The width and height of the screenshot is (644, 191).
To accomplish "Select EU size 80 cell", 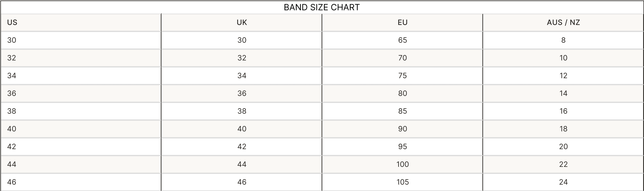I will (x=402, y=93).
